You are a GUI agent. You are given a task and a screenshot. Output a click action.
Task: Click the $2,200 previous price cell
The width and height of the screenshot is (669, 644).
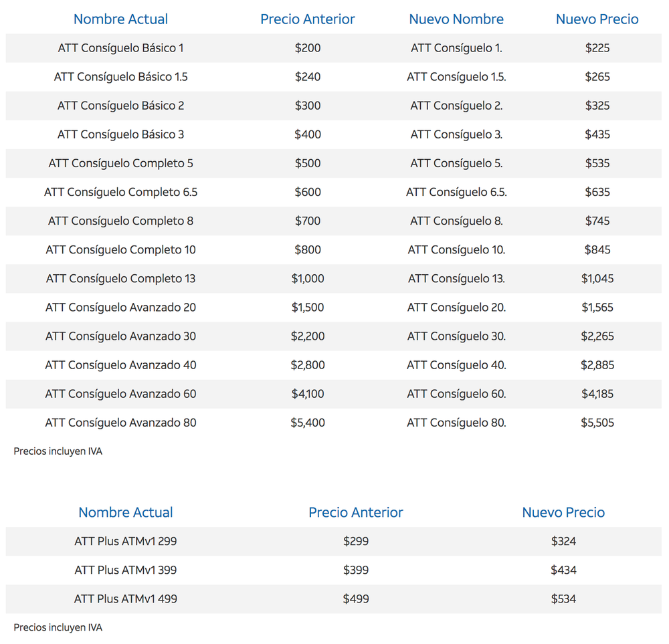click(308, 336)
